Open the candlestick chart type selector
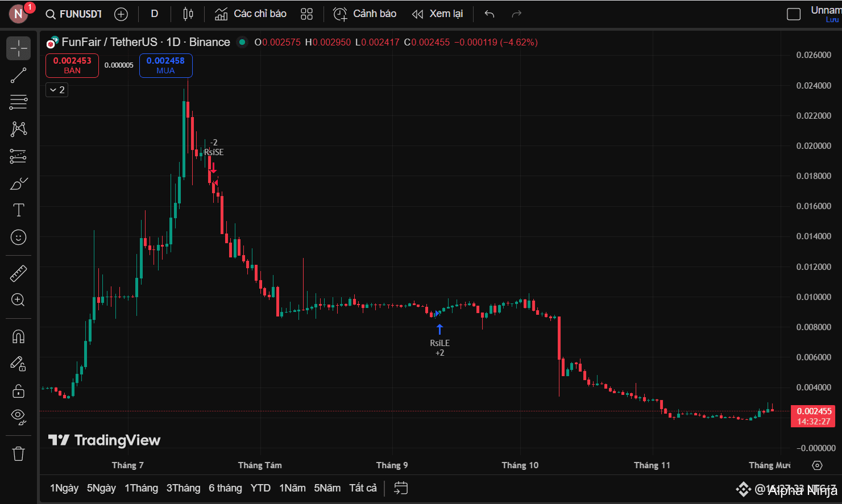 (x=188, y=14)
